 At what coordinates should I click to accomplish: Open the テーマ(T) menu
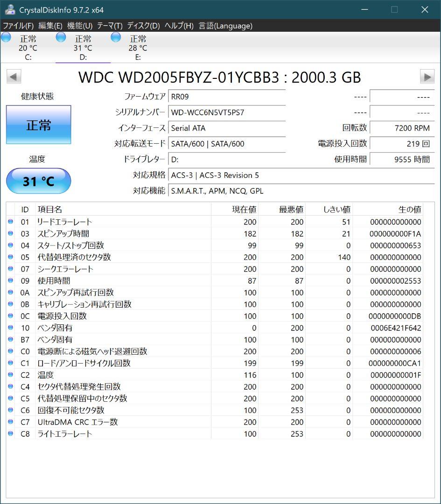click(110, 26)
